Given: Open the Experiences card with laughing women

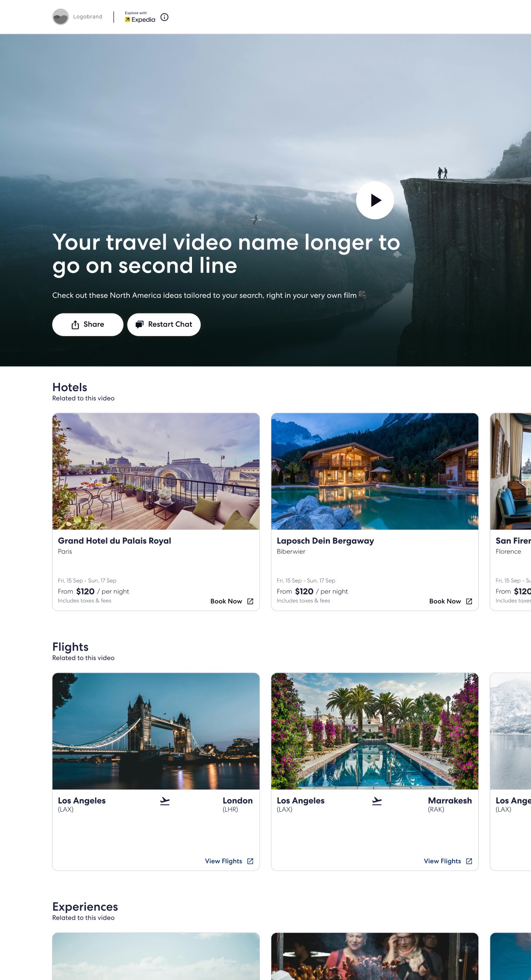Looking at the screenshot, I should [375, 956].
